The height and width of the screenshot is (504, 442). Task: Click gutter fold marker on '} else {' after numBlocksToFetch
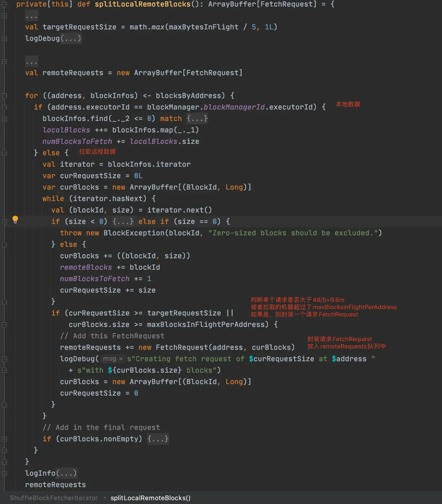[4, 153]
